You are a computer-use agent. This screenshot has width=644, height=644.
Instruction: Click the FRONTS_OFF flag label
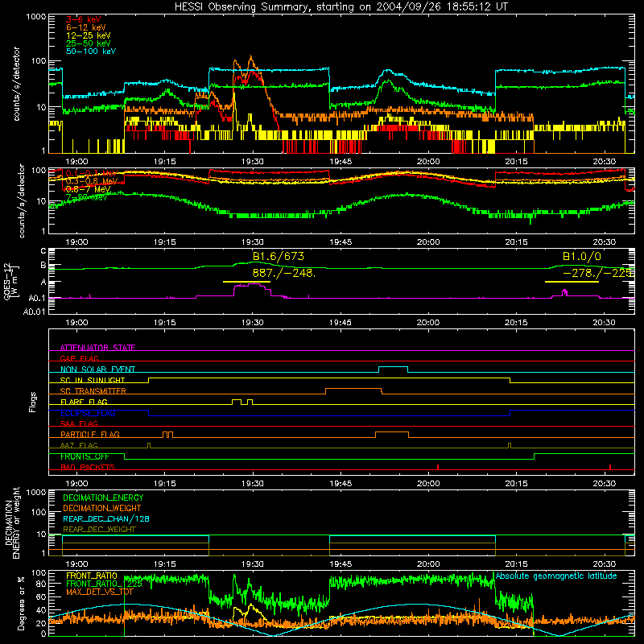click(85, 456)
